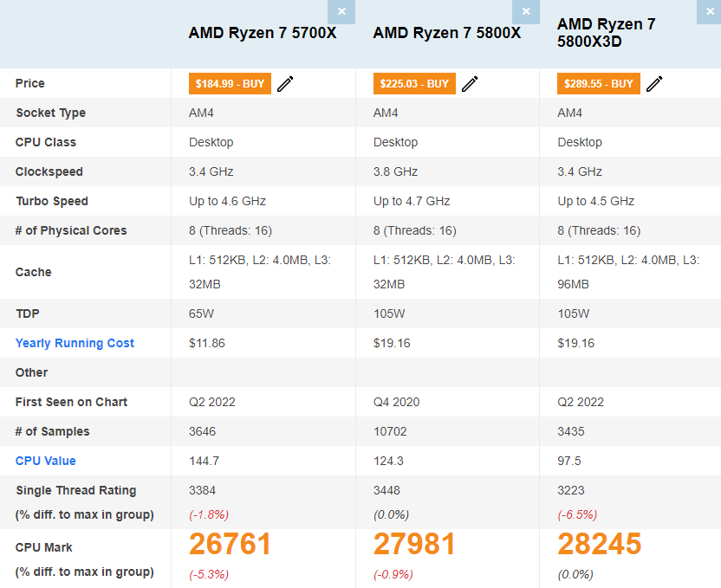Click the Q4 2020 first seen date
Screen dimensions: 721x588
(x=396, y=402)
